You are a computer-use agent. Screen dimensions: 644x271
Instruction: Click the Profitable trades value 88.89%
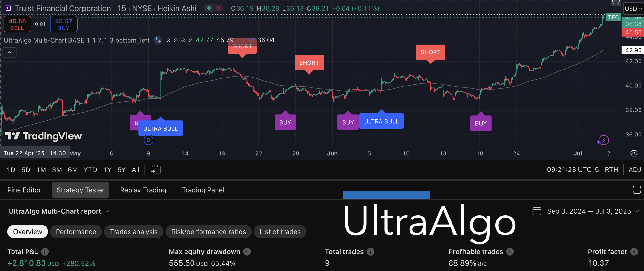[x=462, y=263]
